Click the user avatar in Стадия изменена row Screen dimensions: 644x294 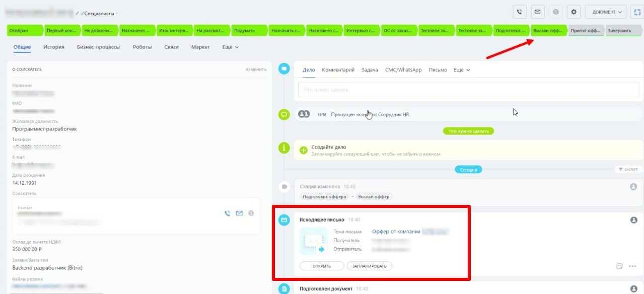(x=633, y=187)
